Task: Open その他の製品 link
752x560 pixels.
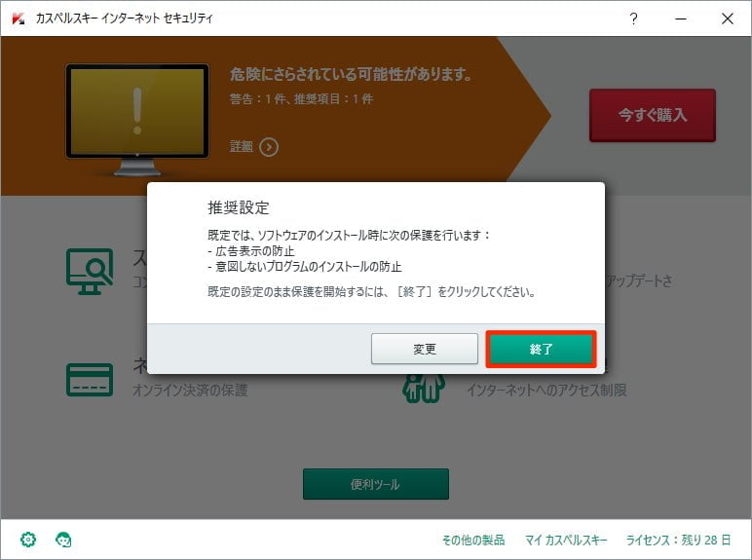Action: [x=473, y=541]
